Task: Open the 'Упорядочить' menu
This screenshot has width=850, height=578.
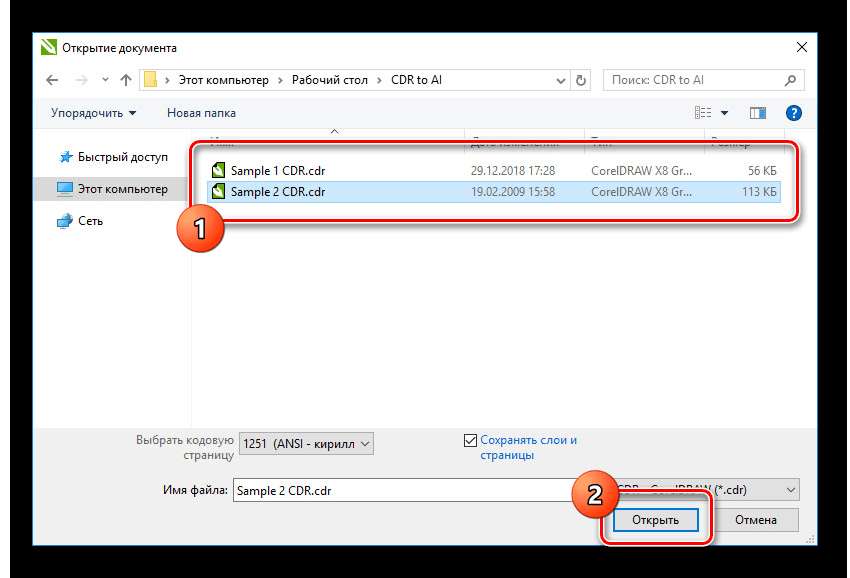Action: pos(93,113)
